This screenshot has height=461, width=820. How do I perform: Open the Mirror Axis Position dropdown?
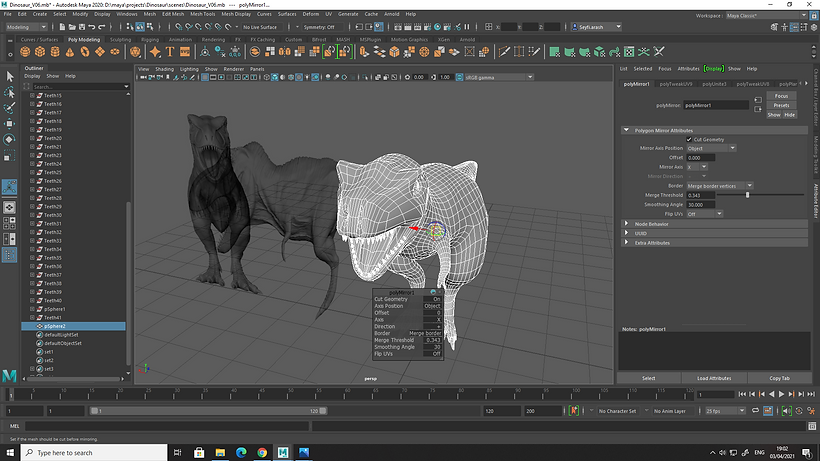[711, 148]
